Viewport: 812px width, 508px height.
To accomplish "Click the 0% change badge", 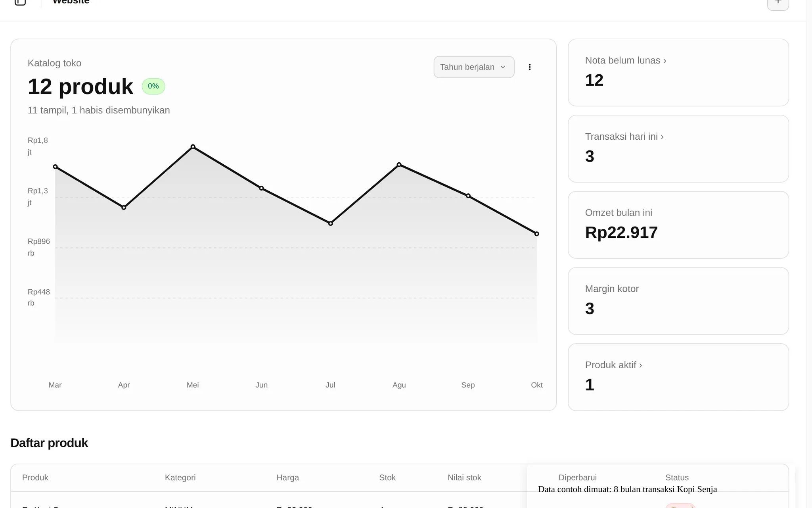I will 153,86.
